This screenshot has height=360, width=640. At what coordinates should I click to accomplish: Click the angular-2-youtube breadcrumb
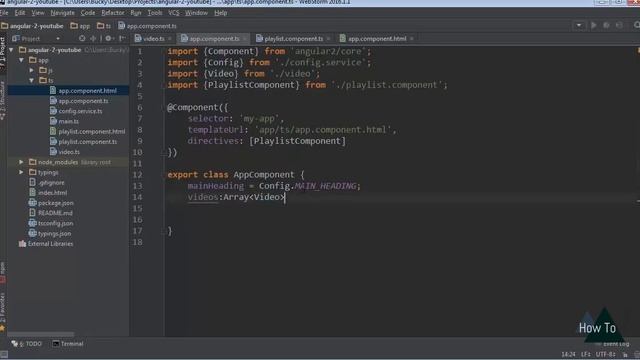[32, 26]
